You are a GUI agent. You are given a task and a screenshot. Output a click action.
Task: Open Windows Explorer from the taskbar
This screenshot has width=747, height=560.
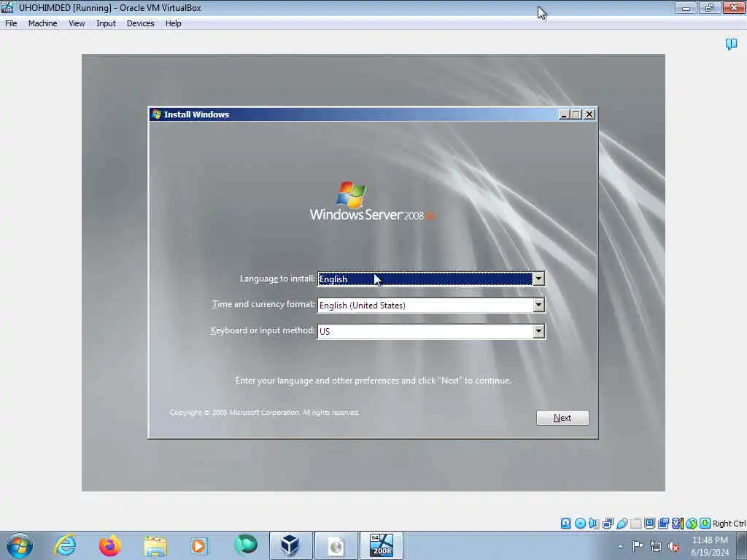pyautogui.click(x=155, y=546)
